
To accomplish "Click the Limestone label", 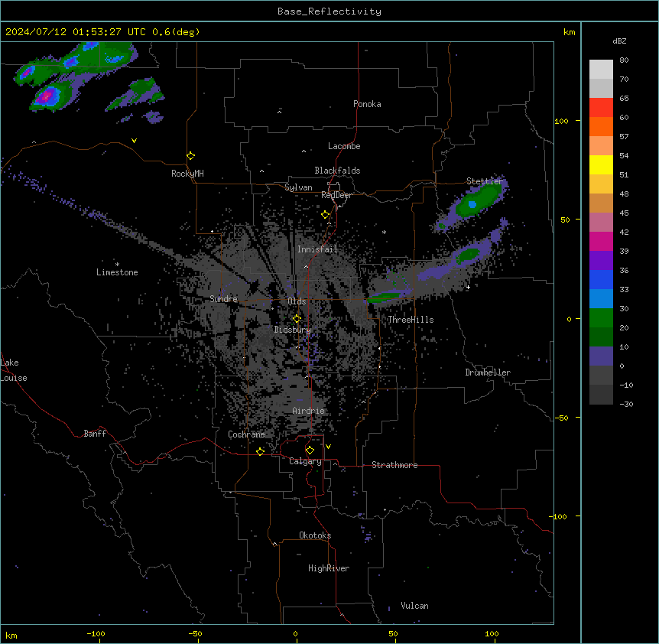I will pyautogui.click(x=117, y=272).
